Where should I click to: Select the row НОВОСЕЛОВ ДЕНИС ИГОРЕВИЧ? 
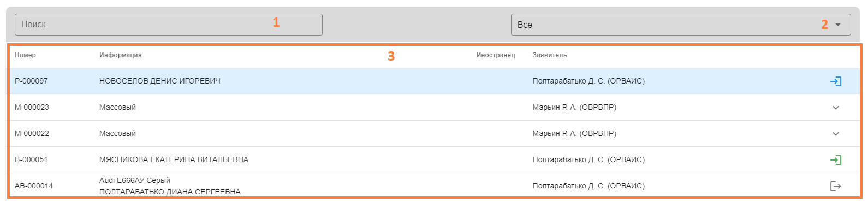point(433,81)
